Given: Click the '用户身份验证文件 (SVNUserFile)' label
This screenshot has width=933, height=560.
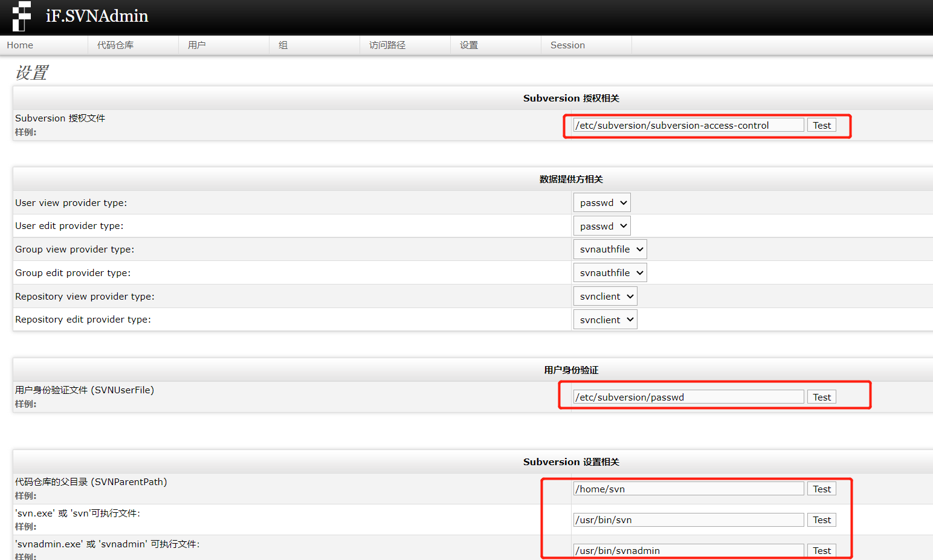Looking at the screenshot, I should pyautogui.click(x=85, y=390).
